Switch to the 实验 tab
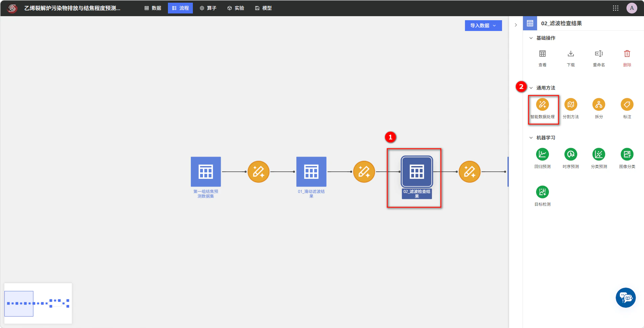Screen dimensions: 644x328 tap(236, 8)
